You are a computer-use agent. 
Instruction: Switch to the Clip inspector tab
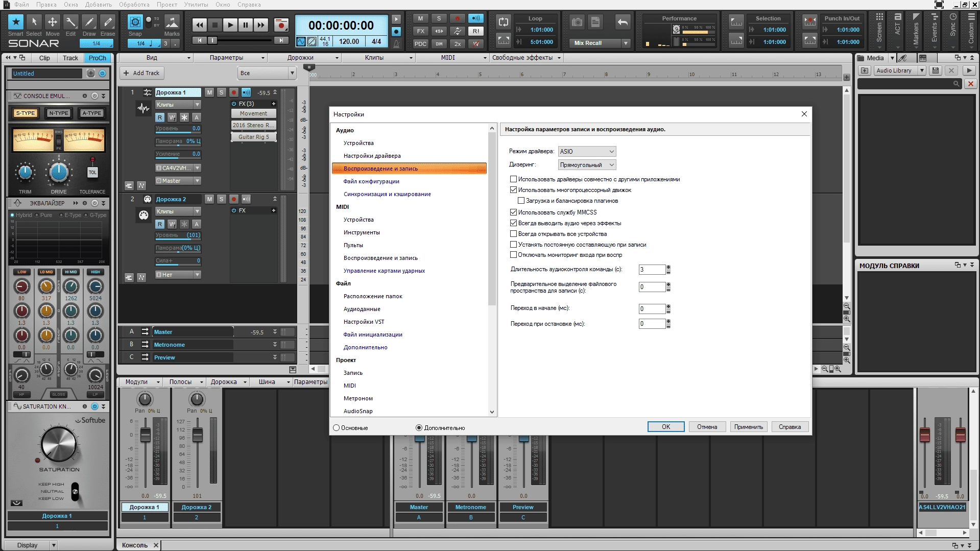pyautogui.click(x=44, y=58)
